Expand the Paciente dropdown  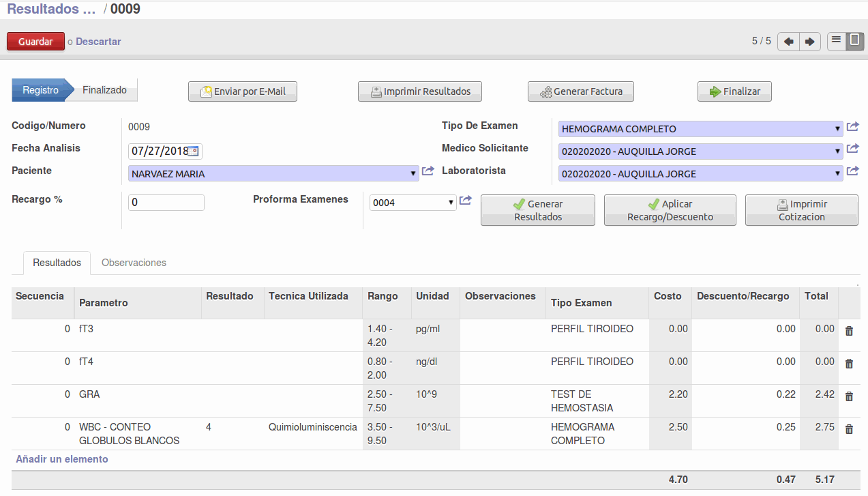[x=413, y=174]
